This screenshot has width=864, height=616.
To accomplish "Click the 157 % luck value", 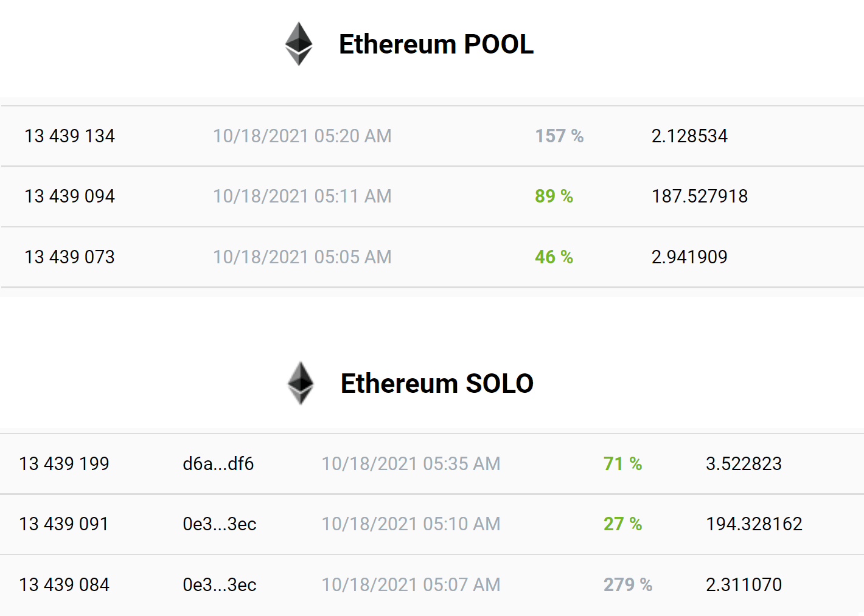I will [x=559, y=136].
